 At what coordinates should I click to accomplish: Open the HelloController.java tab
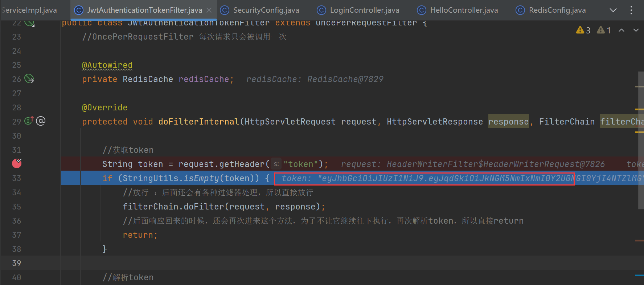[x=457, y=10]
